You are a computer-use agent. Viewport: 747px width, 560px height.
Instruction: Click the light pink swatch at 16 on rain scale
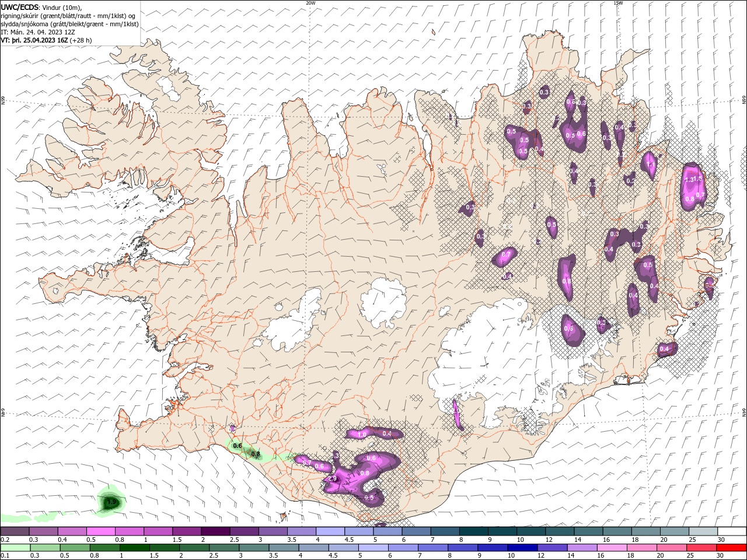[x=611, y=547]
